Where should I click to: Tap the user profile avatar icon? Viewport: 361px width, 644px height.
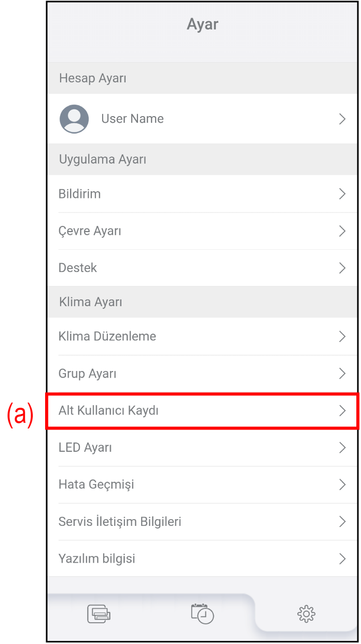point(74,119)
